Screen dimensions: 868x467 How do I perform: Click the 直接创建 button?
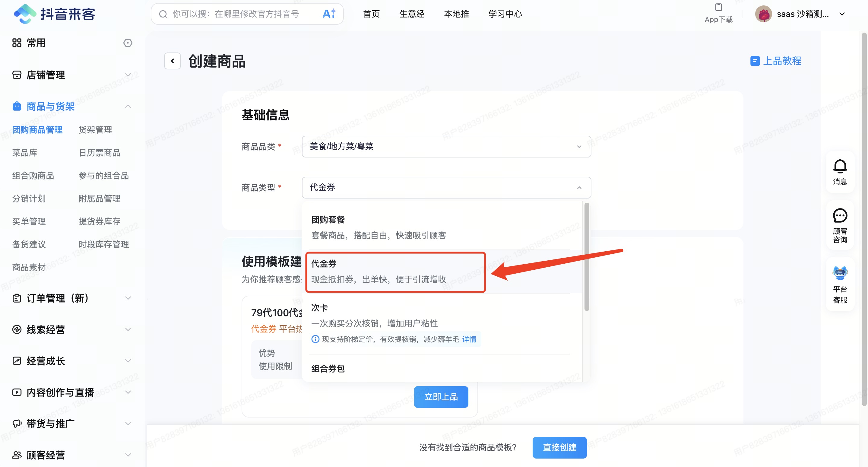point(559,447)
